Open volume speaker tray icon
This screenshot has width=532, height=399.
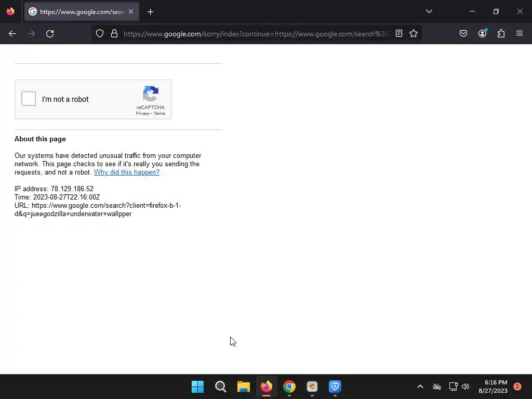click(465, 387)
